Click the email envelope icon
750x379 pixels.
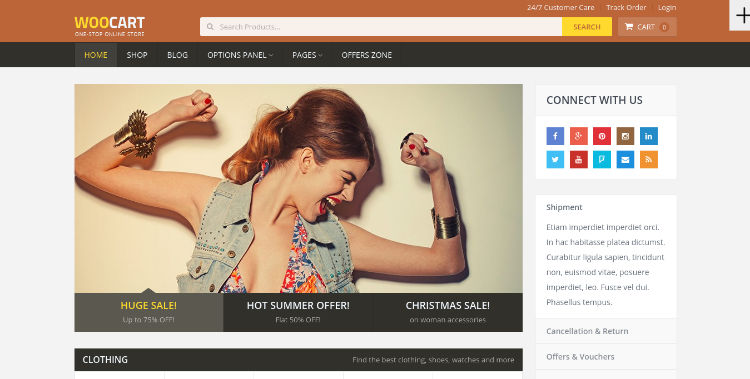[625, 159]
